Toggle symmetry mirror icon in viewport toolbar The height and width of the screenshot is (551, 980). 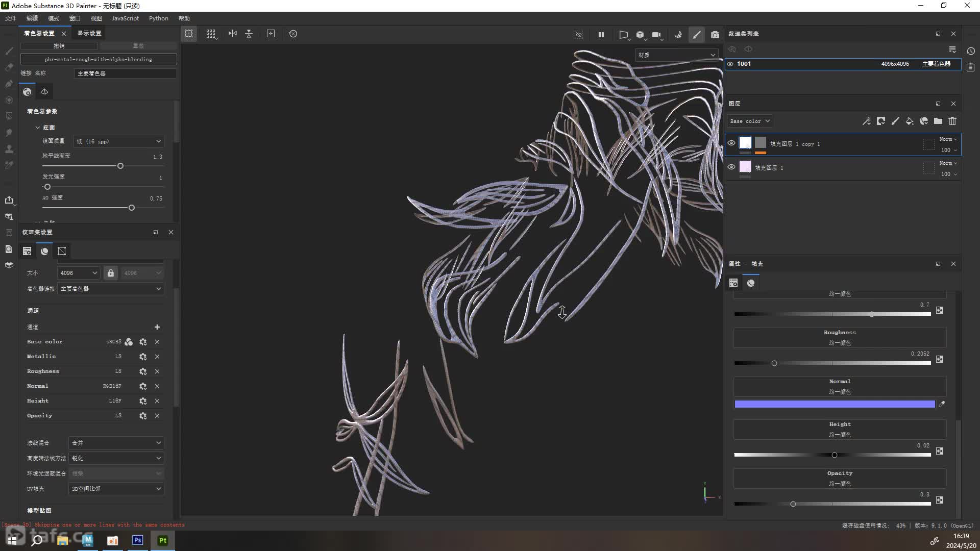232,34
